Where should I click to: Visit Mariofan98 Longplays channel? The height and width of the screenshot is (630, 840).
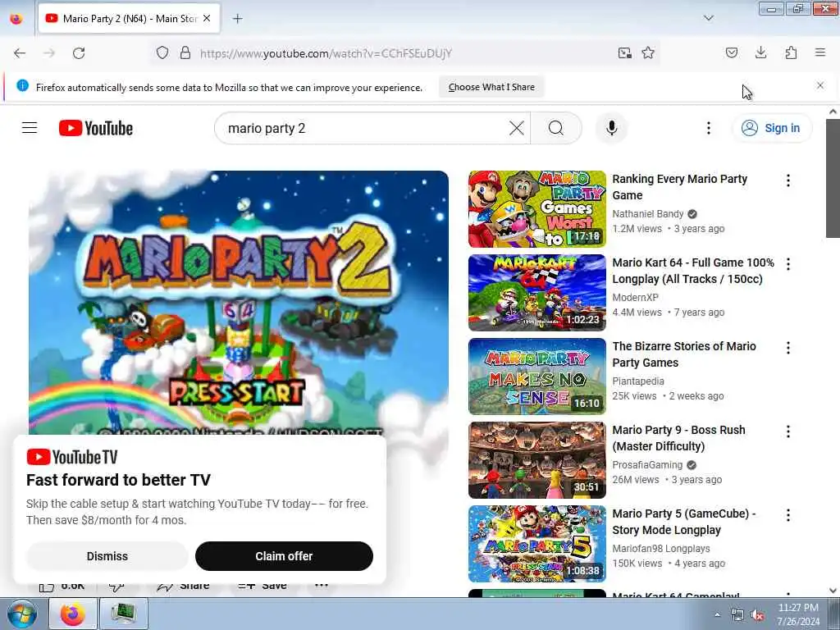click(660, 548)
